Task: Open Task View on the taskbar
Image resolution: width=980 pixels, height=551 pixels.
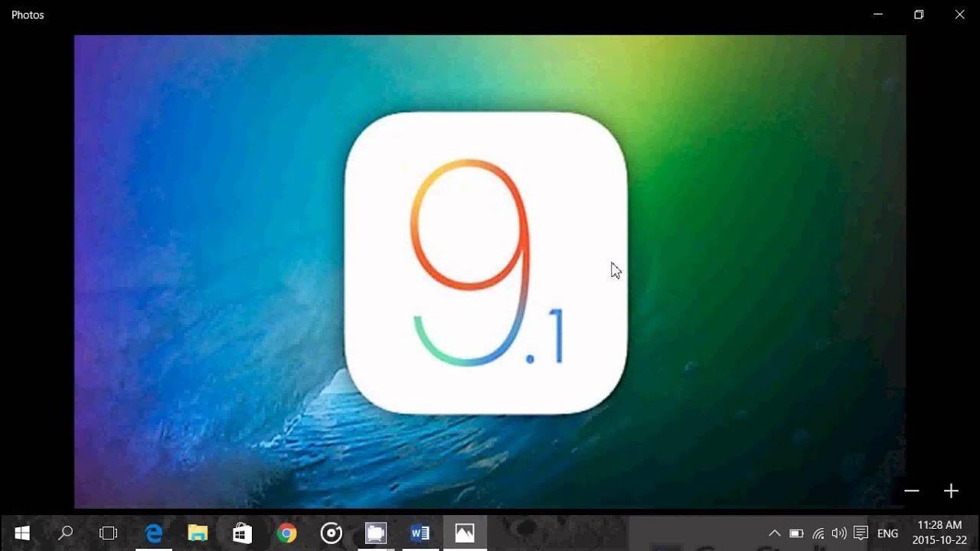Action: (109, 533)
